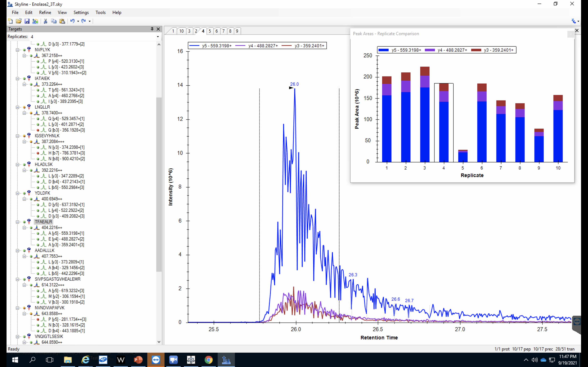This screenshot has width=588, height=367.
Task: Collapse the TFAEALR peptide node
Action: tap(18, 222)
